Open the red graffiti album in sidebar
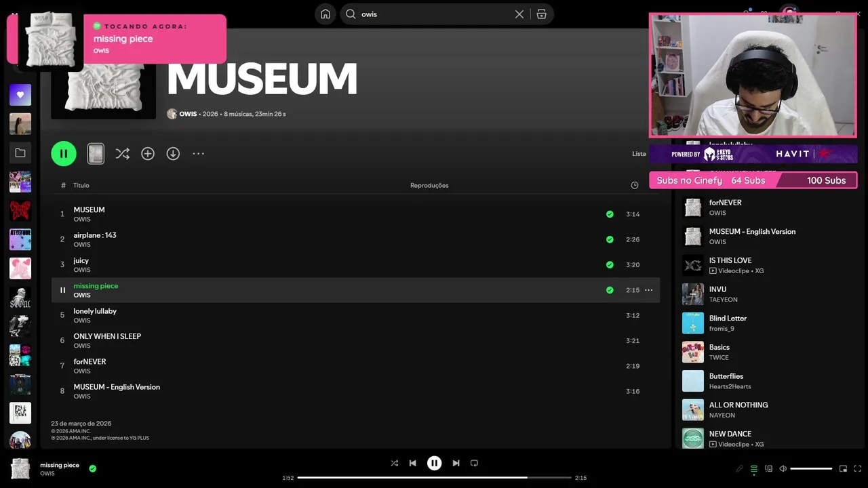Screen dimensions: 868x488 pos(20,211)
